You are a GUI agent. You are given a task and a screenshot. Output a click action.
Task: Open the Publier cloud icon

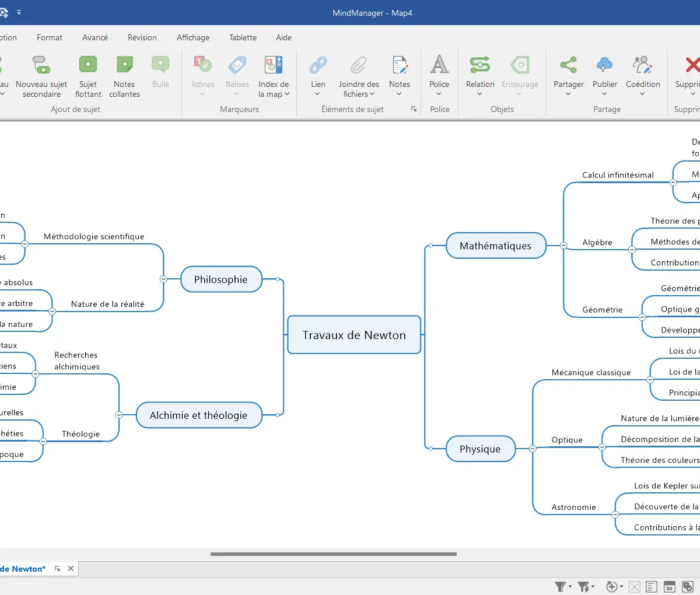click(x=604, y=65)
